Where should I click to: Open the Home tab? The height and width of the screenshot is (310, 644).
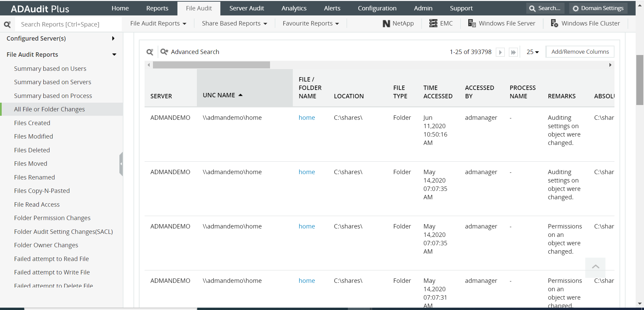pos(120,8)
